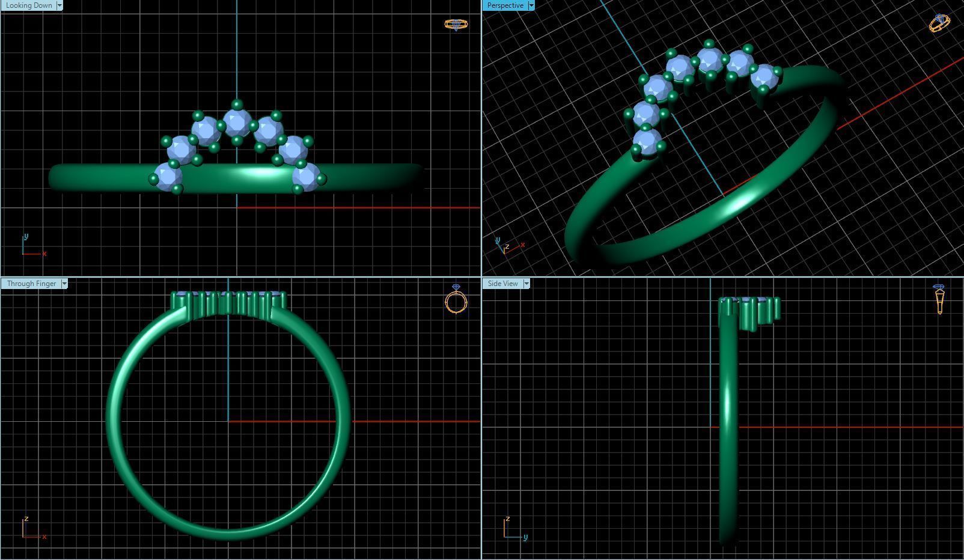Image resolution: width=964 pixels, height=560 pixels.
Task: Click the ring orientation icon in Perspective view
Action: pyautogui.click(x=939, y=22)
